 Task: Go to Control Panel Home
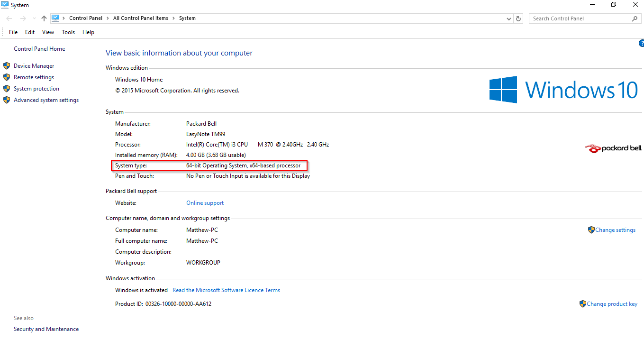(x=39, y=49)
